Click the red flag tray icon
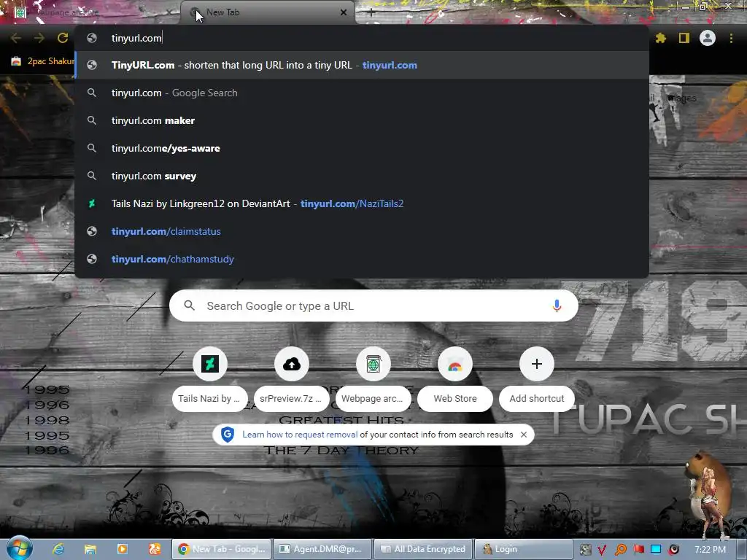The image size is (747, 560). [x=638, y=550]
